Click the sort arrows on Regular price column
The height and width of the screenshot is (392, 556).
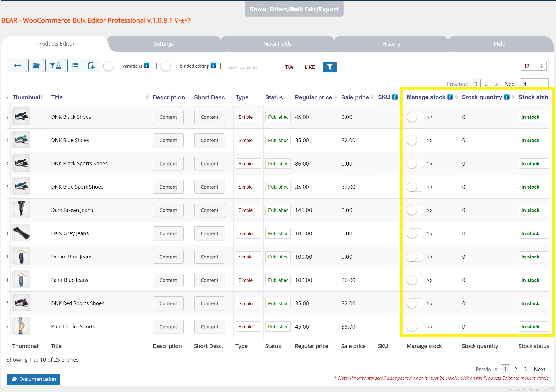coord(336,97)
